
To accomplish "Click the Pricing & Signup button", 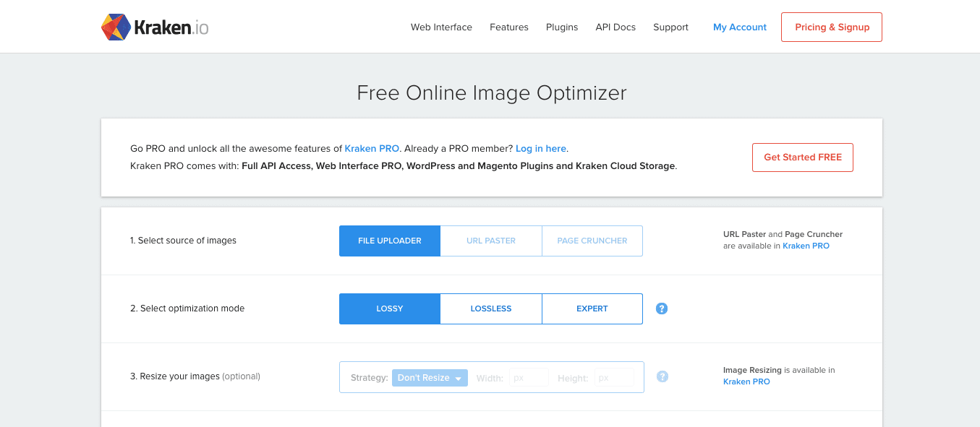I will tap(832, 27).
